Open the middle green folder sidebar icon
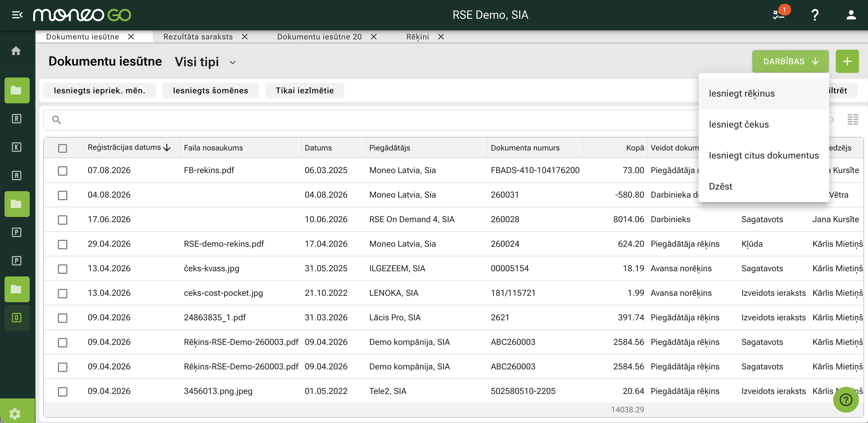This screenshot has height=423, width=868. [17, 204]
